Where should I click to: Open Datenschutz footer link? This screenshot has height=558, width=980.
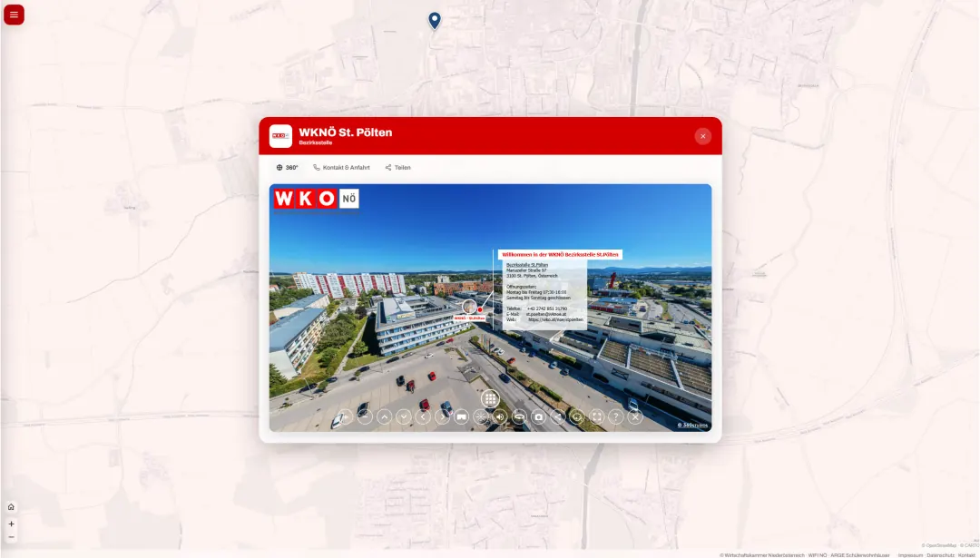[941, 555]
